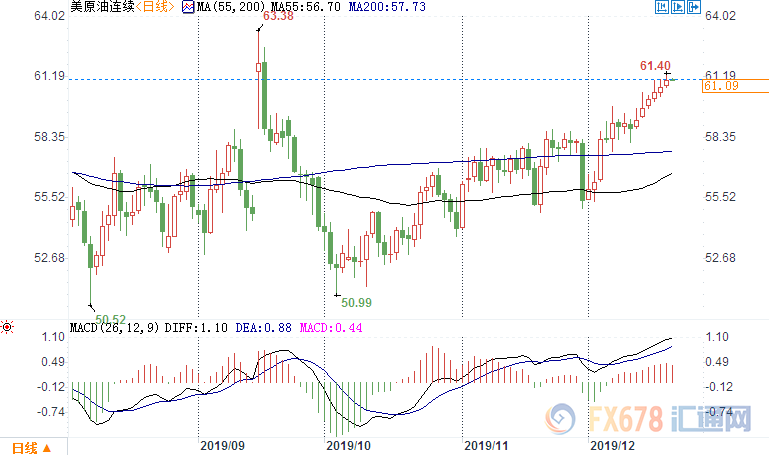The image size is (769, 455).
Task: Click the 2019/11 date axis label
Action: (x=486, y=446)
